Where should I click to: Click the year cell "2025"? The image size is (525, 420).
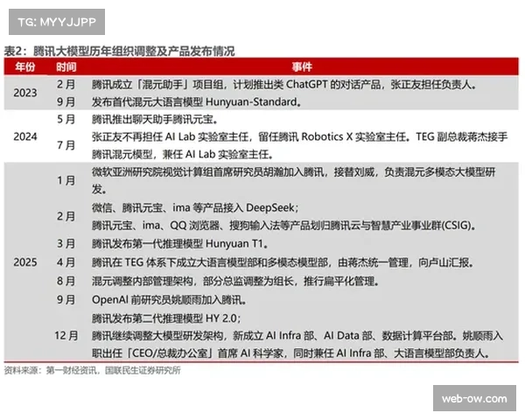(x=25, y=262)
